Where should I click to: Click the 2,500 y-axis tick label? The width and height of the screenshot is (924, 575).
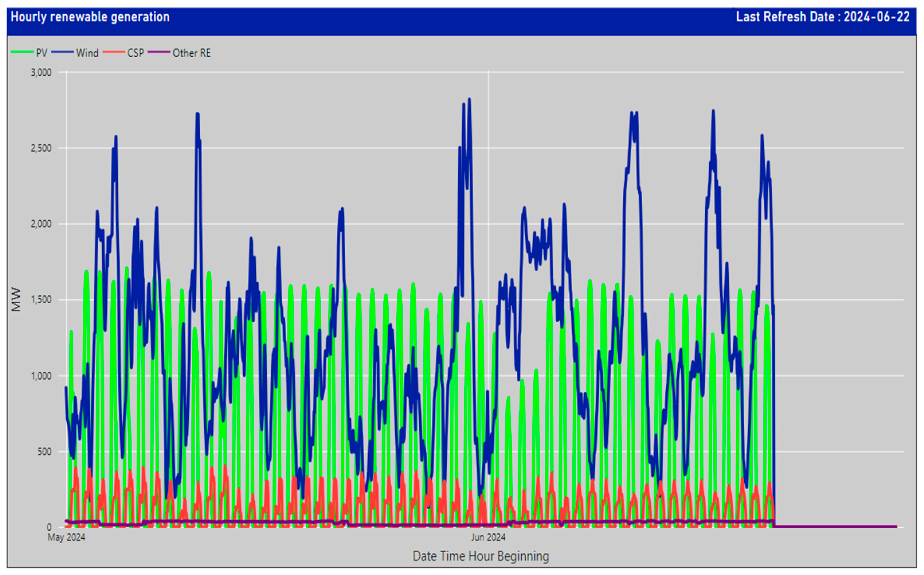pos(41,148)
